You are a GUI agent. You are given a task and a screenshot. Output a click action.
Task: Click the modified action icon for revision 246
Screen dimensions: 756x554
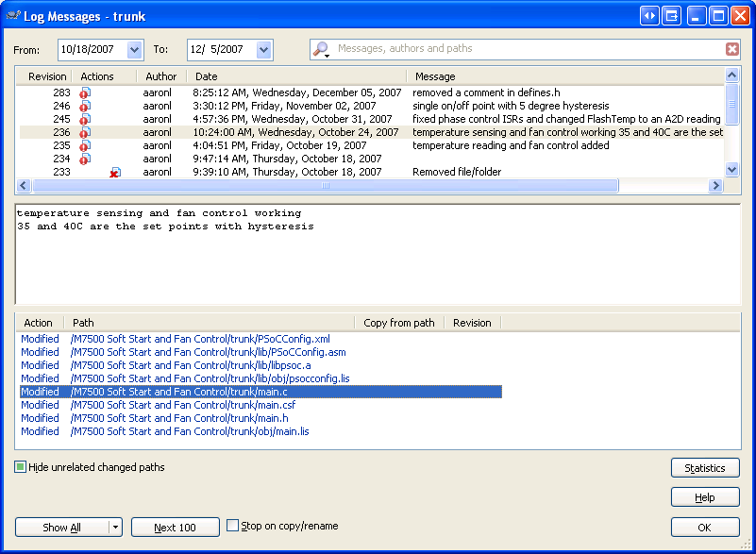pyautogui.click(x=85, y=106)
